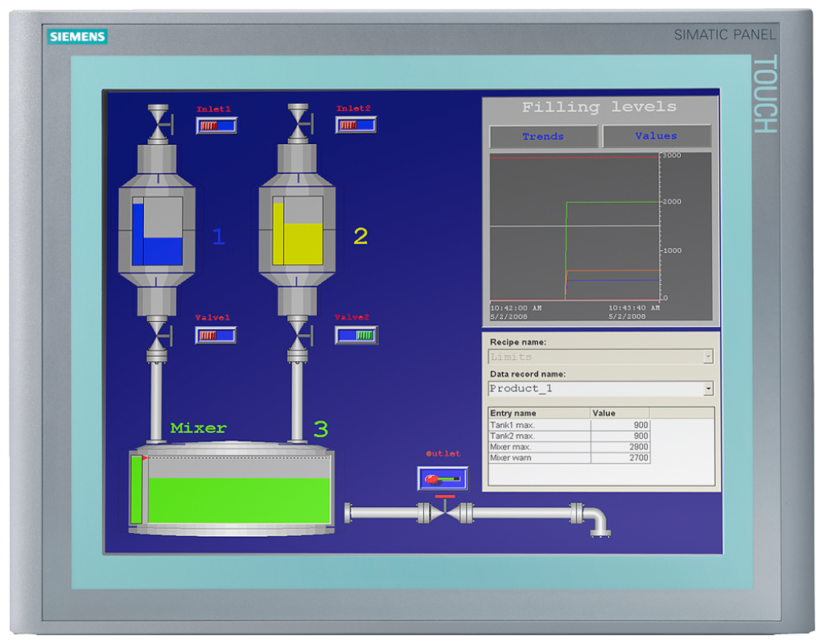
Task: Click the 3000 axis label
Action: pyautogui.click(x=672, y=155)
